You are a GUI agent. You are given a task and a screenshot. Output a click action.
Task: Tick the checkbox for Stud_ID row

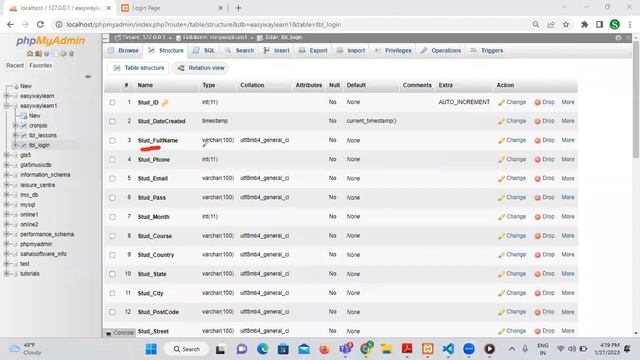112,102
